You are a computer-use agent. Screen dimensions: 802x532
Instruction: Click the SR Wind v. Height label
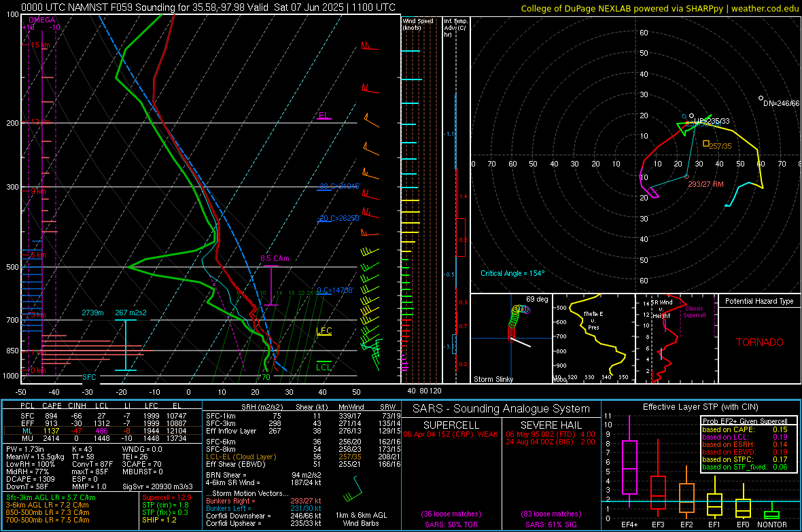tap(661, 309)
